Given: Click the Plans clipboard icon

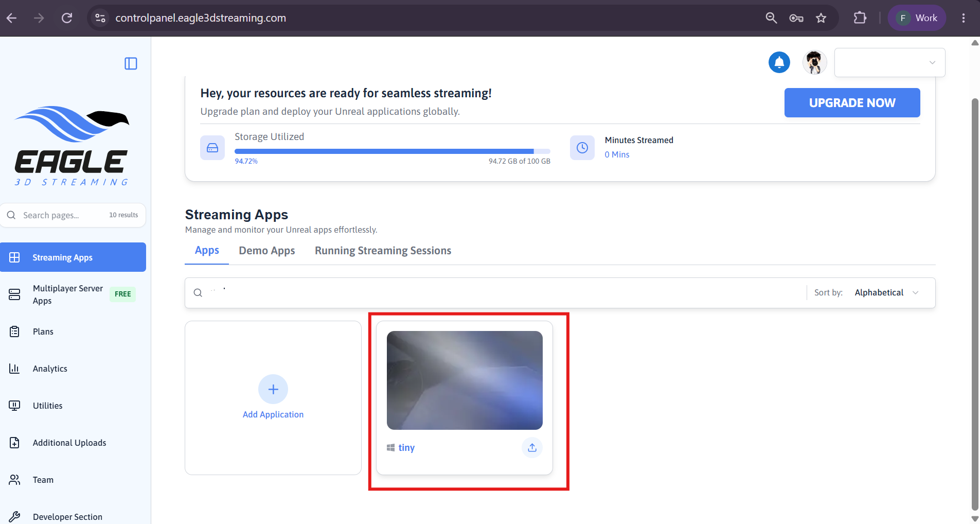Looking at the screenshot, I should pyautogui.click(x=14, y=331).
